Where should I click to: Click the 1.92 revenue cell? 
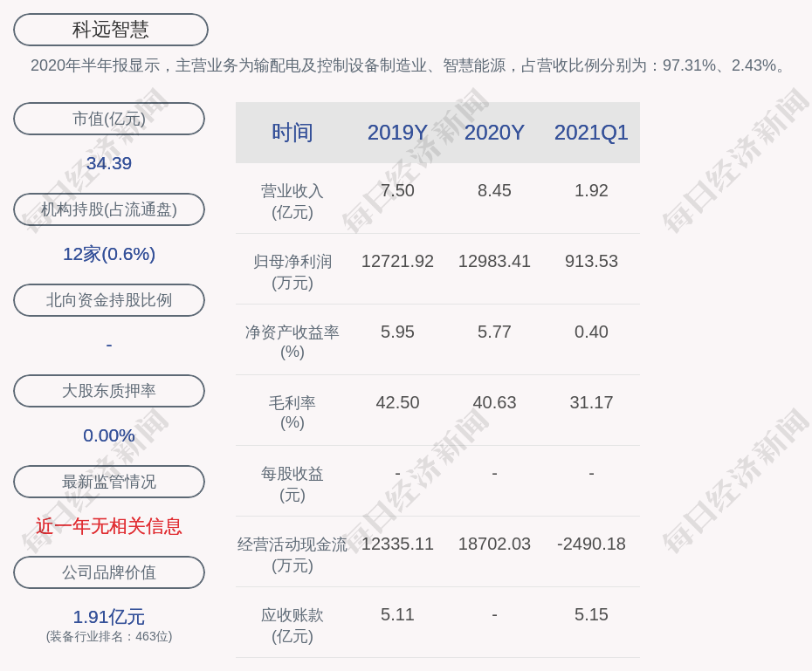pyautogui.click(x=591, y=190)
